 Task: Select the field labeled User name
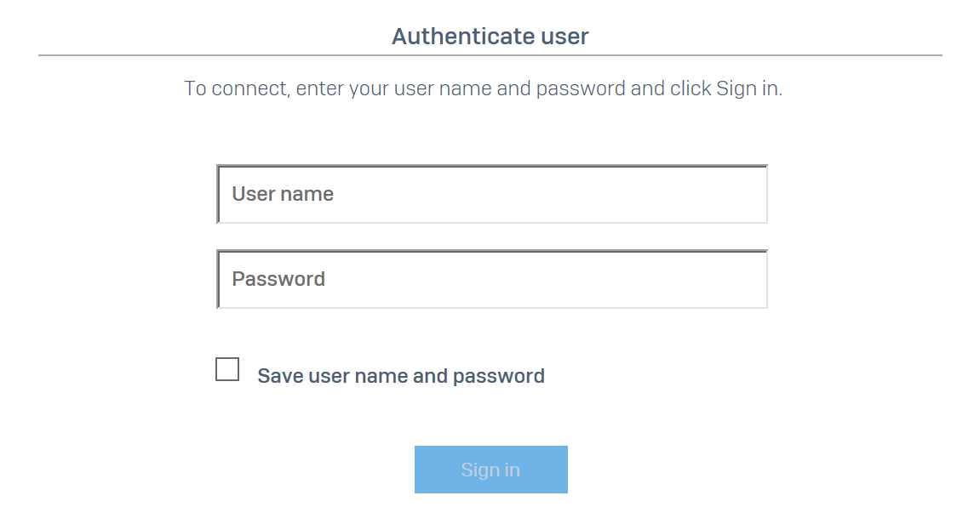[x=492, y=194]
